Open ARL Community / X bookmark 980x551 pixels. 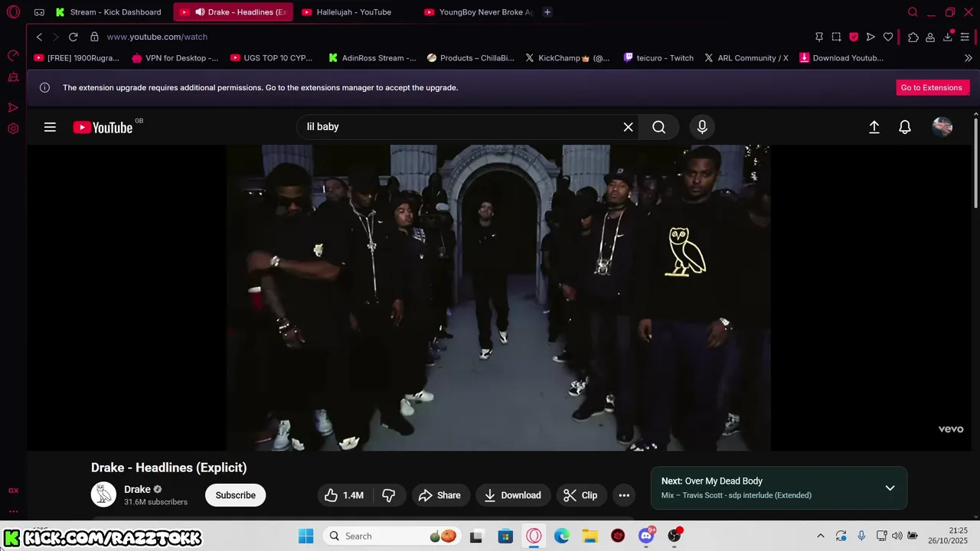point(746,57)
